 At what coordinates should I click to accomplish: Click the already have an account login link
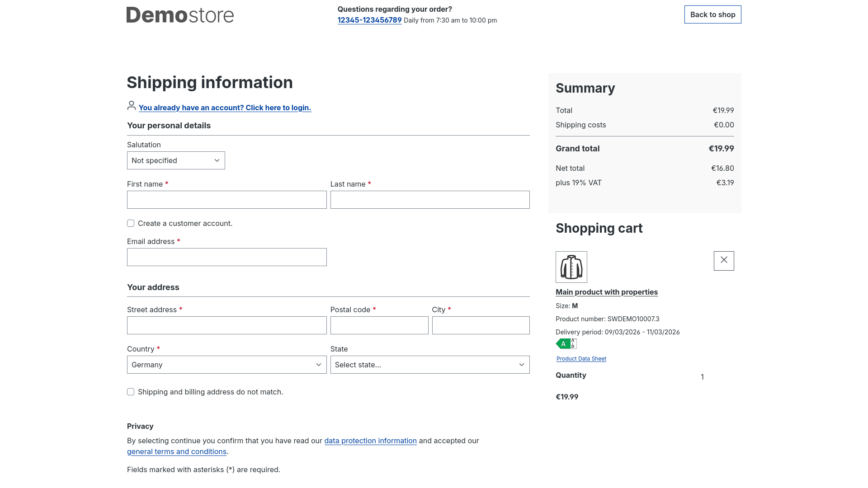pyautogui.click(x=225, y=108)
